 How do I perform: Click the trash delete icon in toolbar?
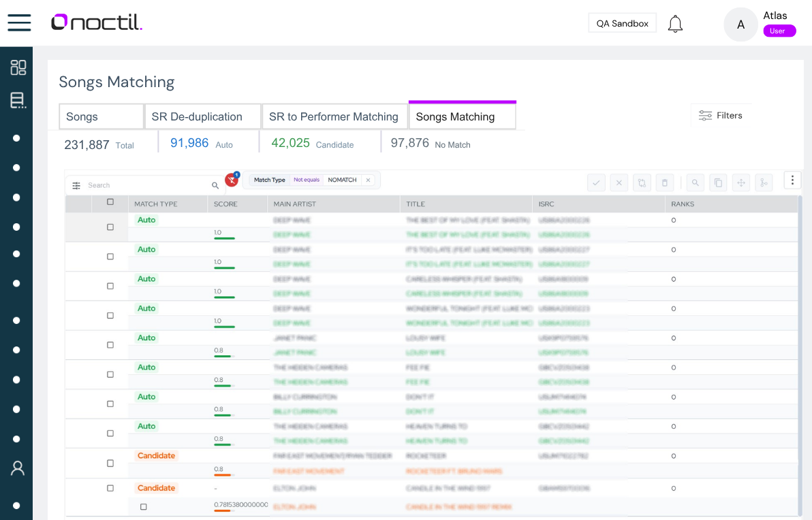664,182
